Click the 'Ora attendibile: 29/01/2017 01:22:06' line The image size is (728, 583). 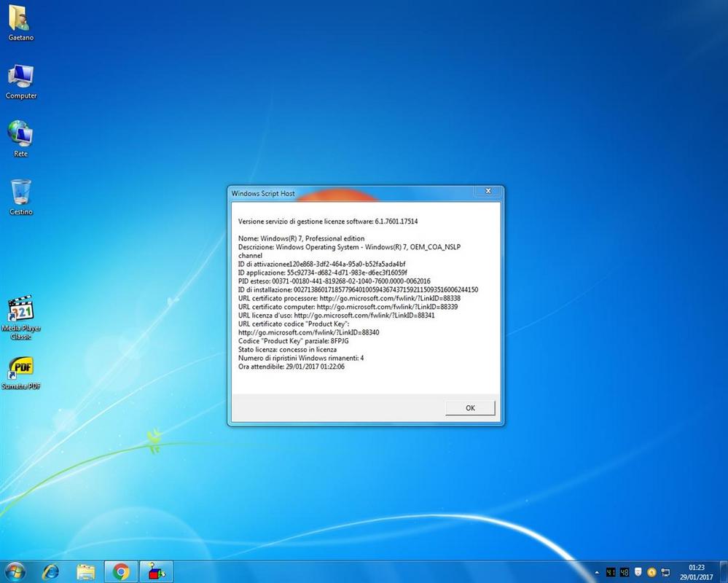291,367
